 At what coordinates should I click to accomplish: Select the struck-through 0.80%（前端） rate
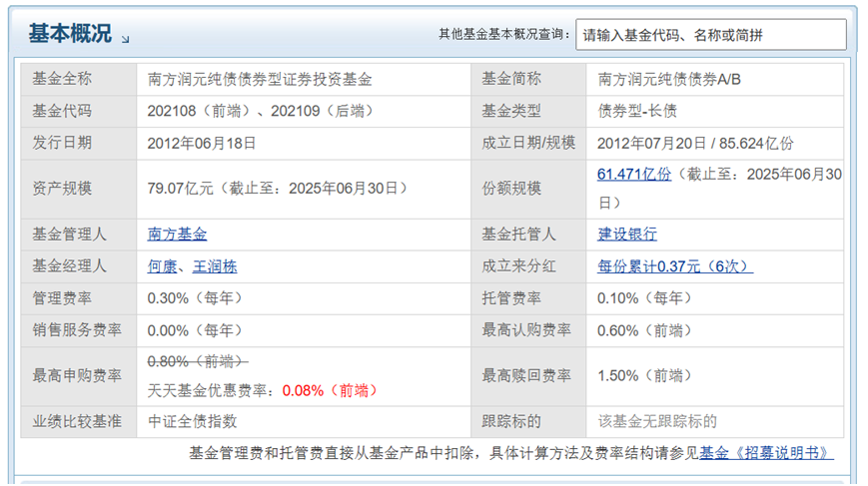click(198, 361)
